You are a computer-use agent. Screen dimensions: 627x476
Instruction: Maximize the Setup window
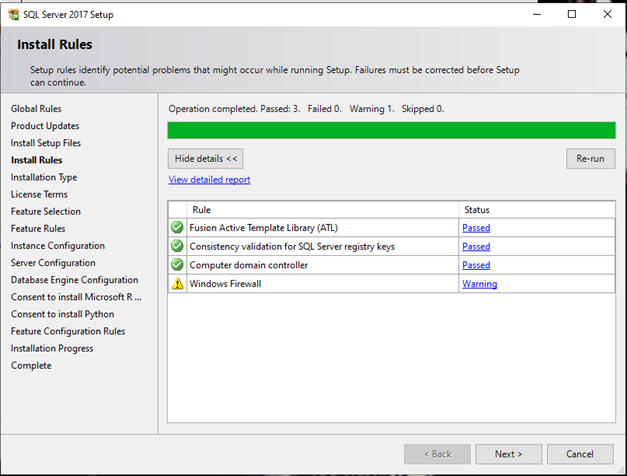571,14
